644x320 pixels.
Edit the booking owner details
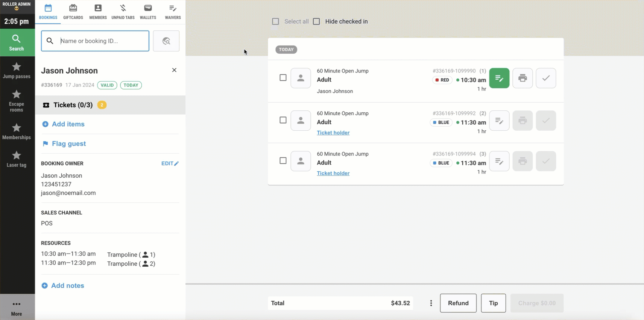[x=170, y=163]
